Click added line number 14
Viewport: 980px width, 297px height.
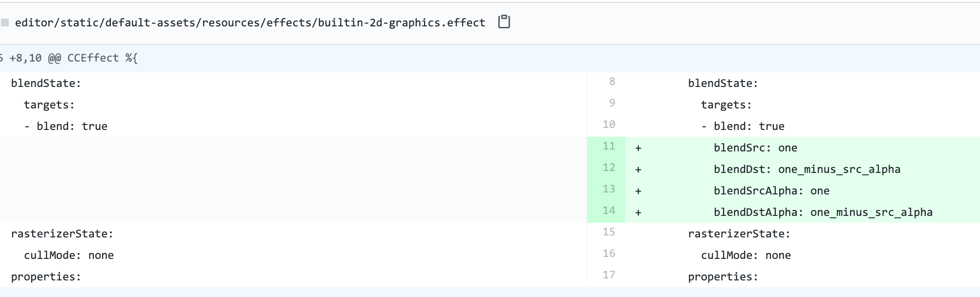609,211
